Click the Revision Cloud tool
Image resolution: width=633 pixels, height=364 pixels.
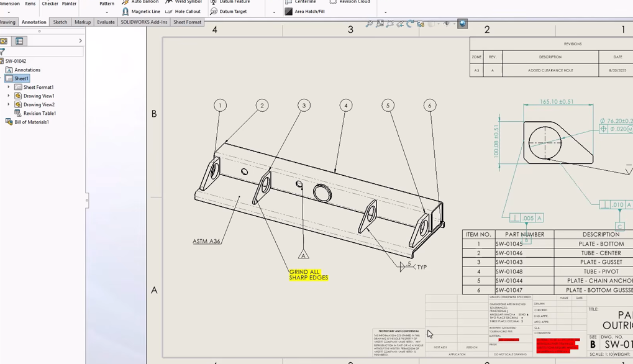[x=350, y=2]
